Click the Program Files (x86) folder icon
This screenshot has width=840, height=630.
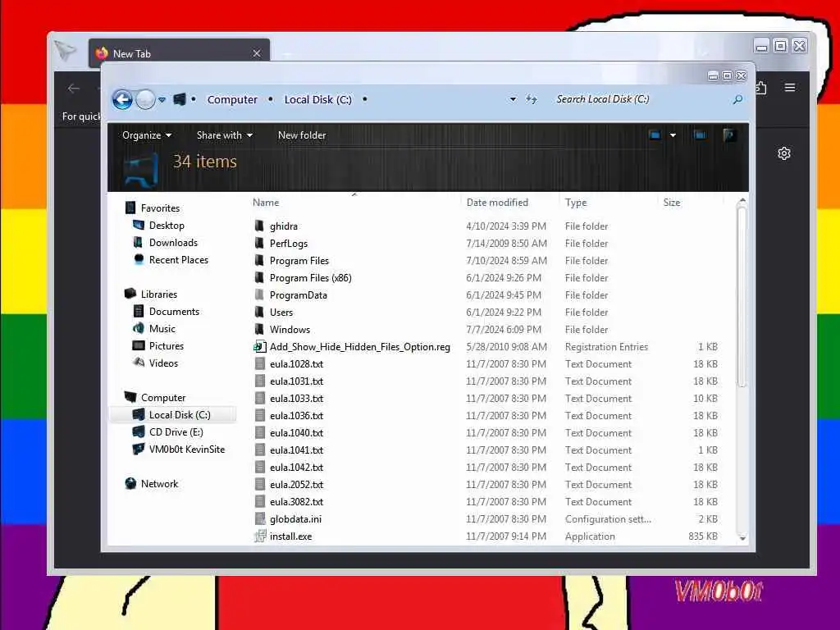[259, 277]
